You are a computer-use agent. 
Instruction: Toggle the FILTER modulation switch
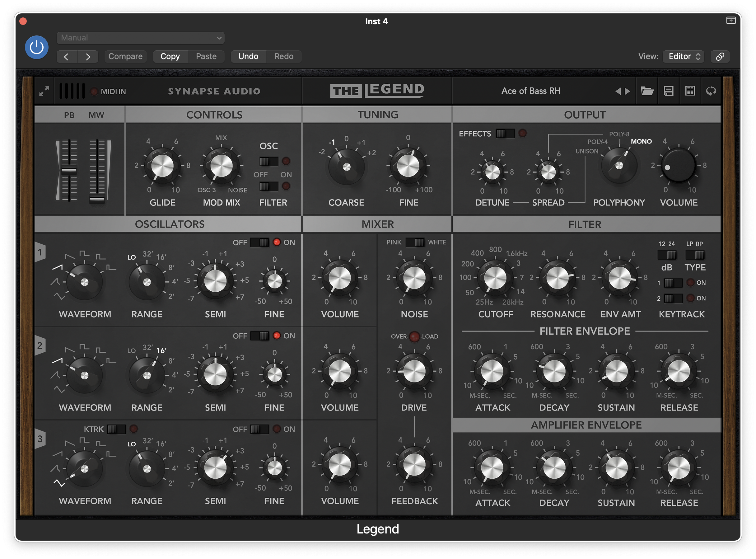click(x=268, y=186)
